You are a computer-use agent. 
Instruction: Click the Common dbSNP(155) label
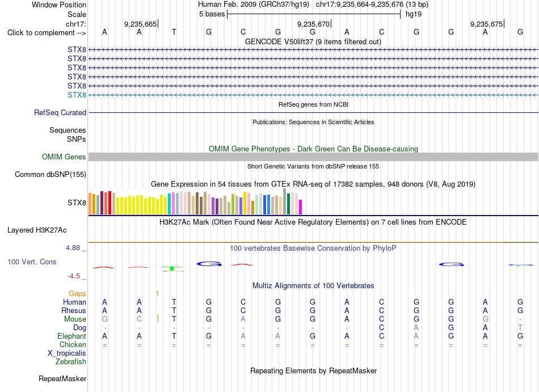[50, 175]
